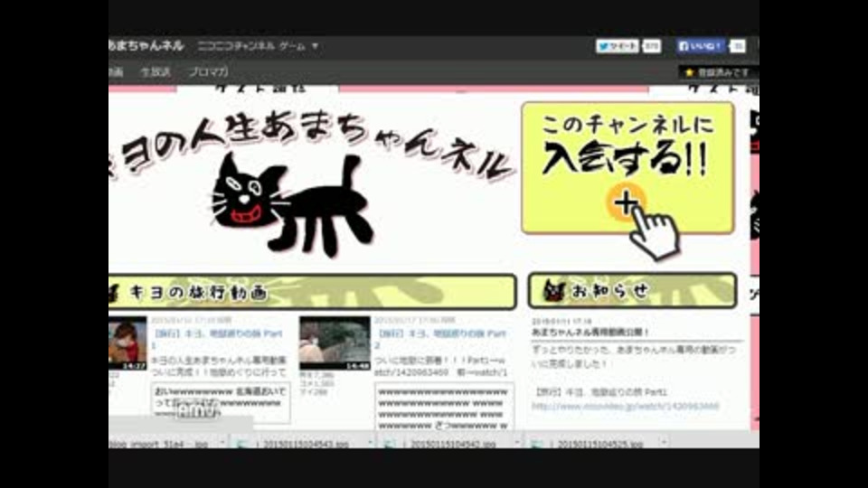Viewport: 868px width, 488px height.
Task: Click the black cat logo illustration
Action: pos(293,206)
